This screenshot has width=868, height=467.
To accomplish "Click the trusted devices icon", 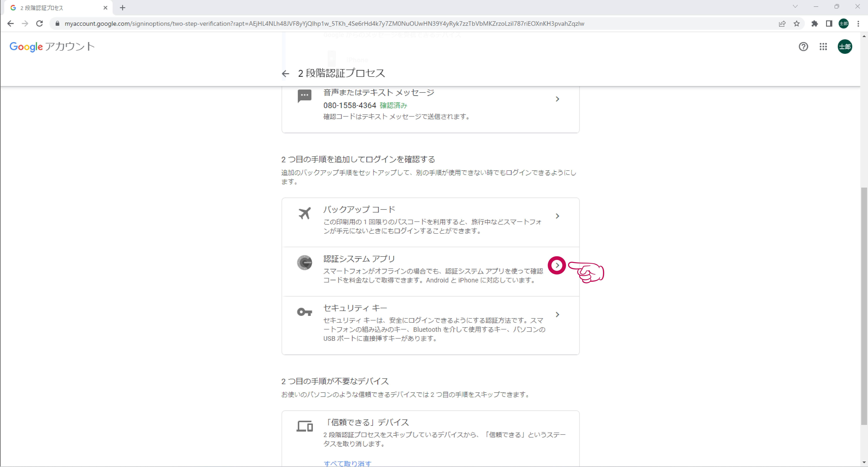I will point(304,426).
